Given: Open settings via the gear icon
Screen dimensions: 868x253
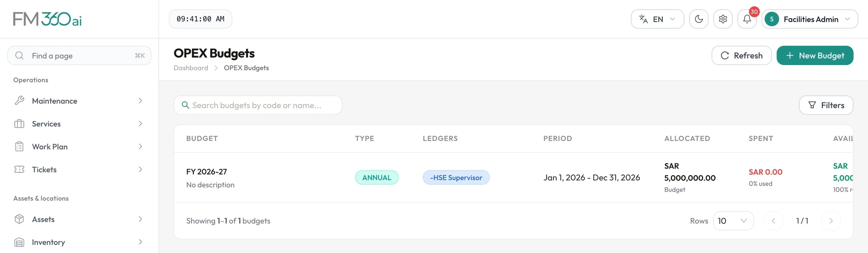Looking at the screenshot, I should click(x=723, y=19).
